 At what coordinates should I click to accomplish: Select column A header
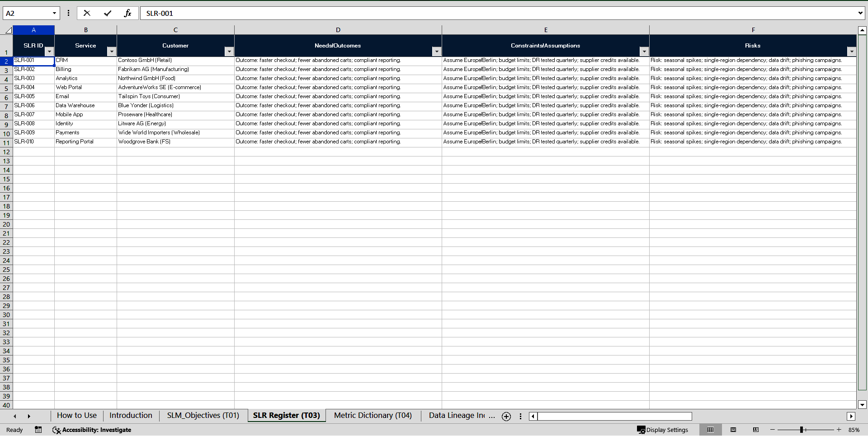33,30
